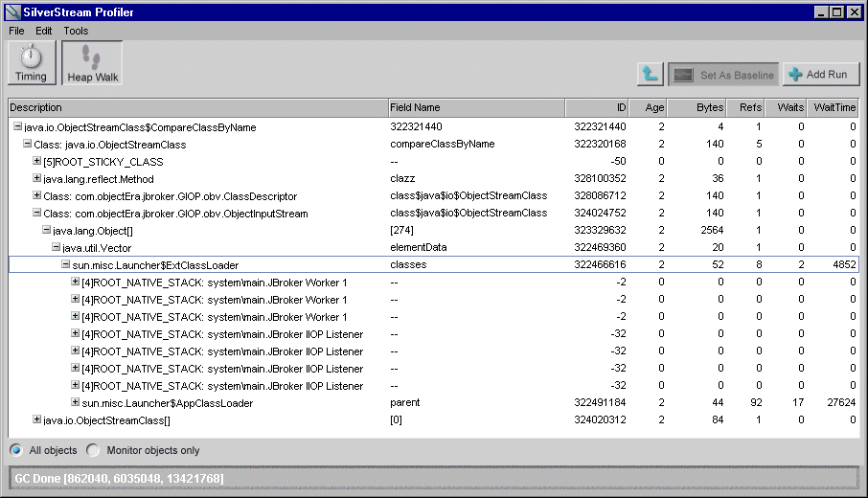
Task: Select the sun.misc.Launcher$ExtClassLoader row
Action: [x=433, y=264]
